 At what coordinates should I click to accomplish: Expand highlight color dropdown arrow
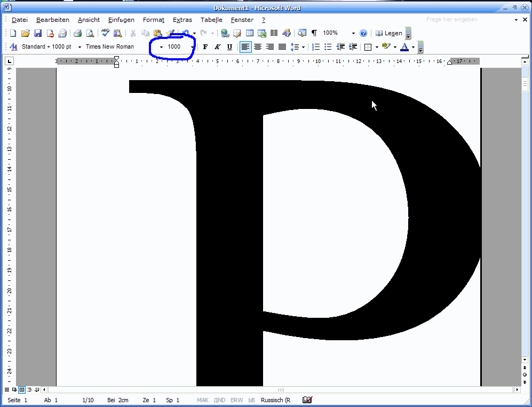[x=395, y=47]
